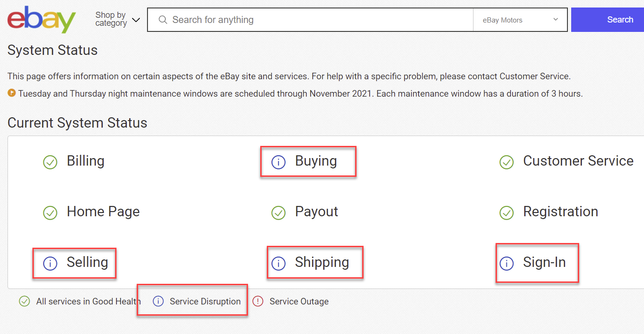Screen dimensions: 644x334
Task: Click the green checkmark beside Payout
Action: click(279, 213)
